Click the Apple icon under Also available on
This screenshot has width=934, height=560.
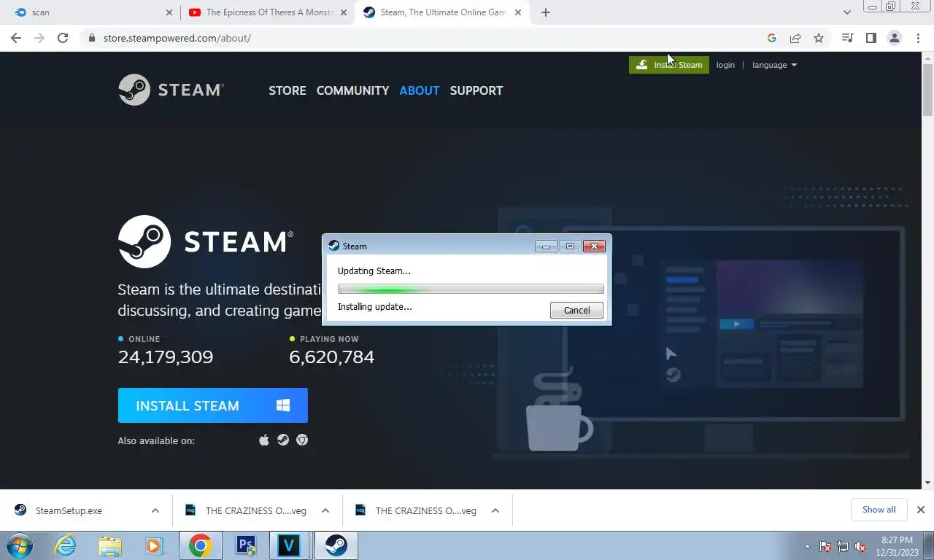point(264,440)
